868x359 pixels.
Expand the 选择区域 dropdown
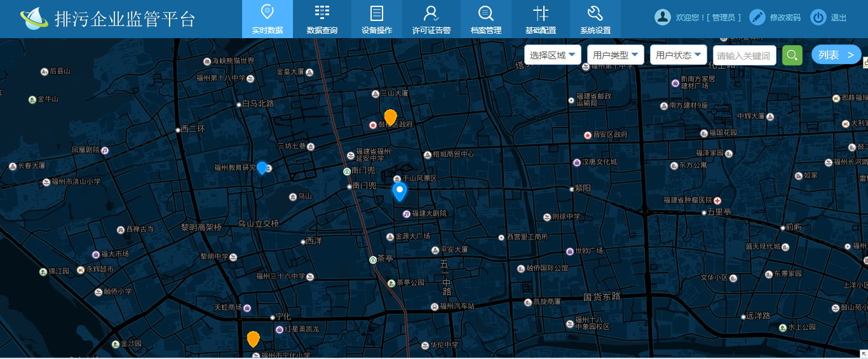click(x=553, y=55)
